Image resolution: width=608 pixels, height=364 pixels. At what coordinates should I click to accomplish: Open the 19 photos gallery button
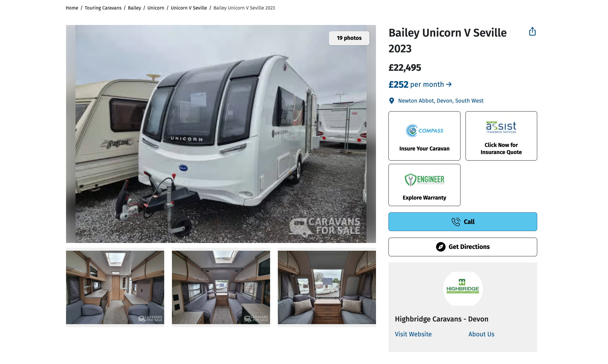[349, 38]
